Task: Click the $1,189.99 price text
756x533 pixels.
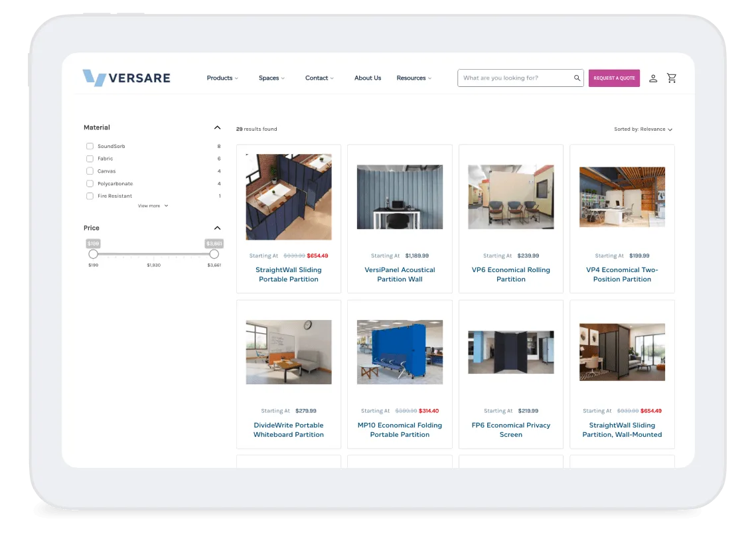Action: click(x=417, y=256)
